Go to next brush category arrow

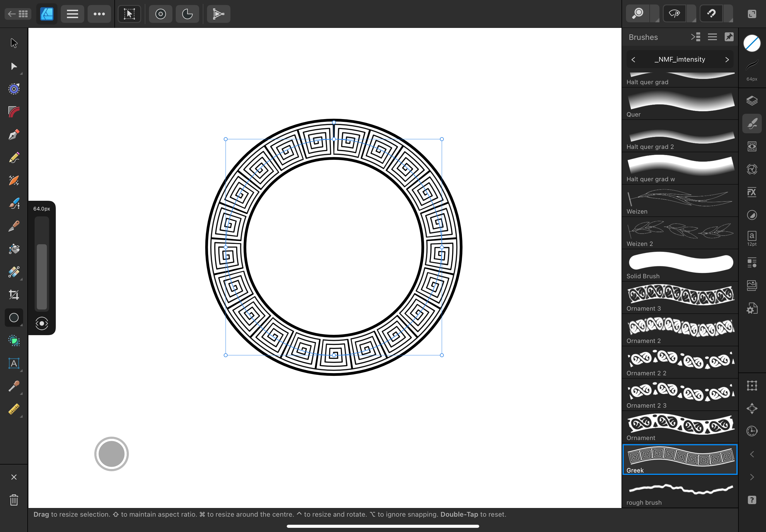coord(727,60)
